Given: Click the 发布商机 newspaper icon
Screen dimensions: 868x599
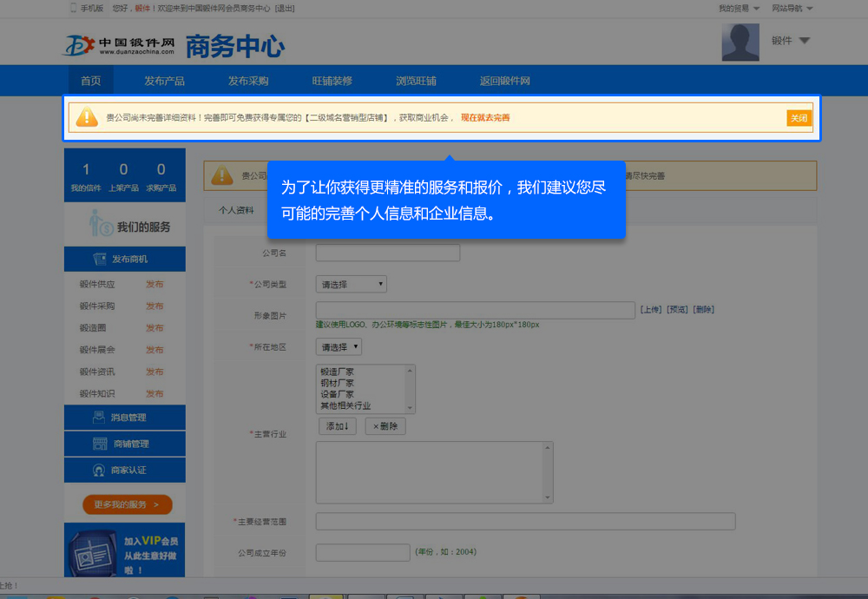Looking at the screenshot, I should tap(101, 259).
